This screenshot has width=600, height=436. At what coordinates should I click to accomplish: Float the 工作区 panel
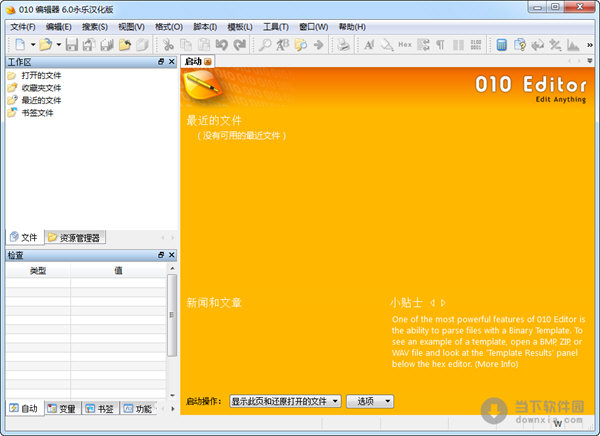(161, 62)
